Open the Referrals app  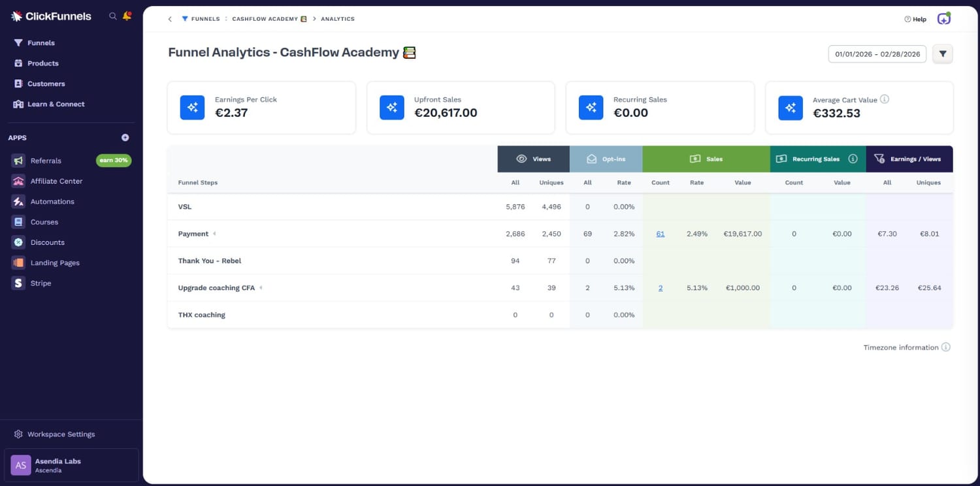46,161
